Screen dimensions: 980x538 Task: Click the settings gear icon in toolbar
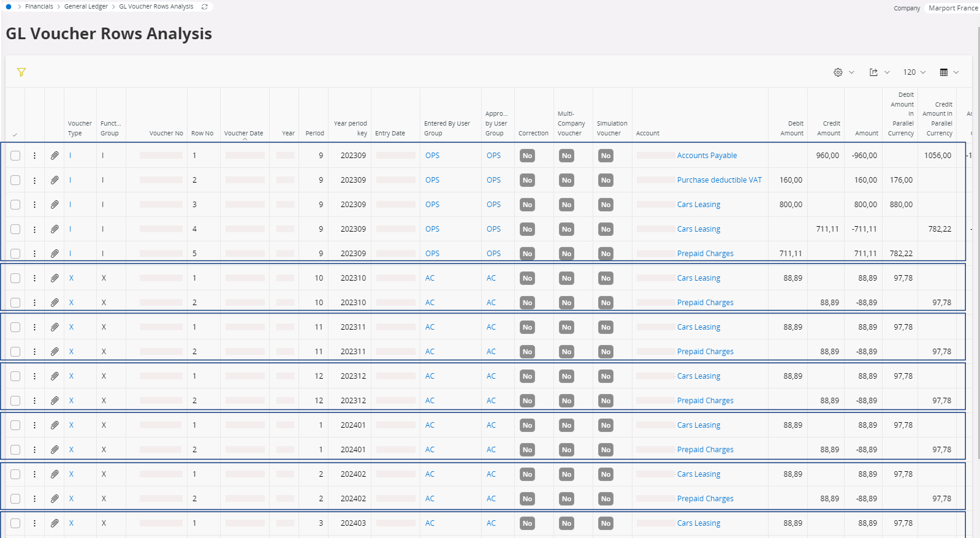(x=838, y=72)
